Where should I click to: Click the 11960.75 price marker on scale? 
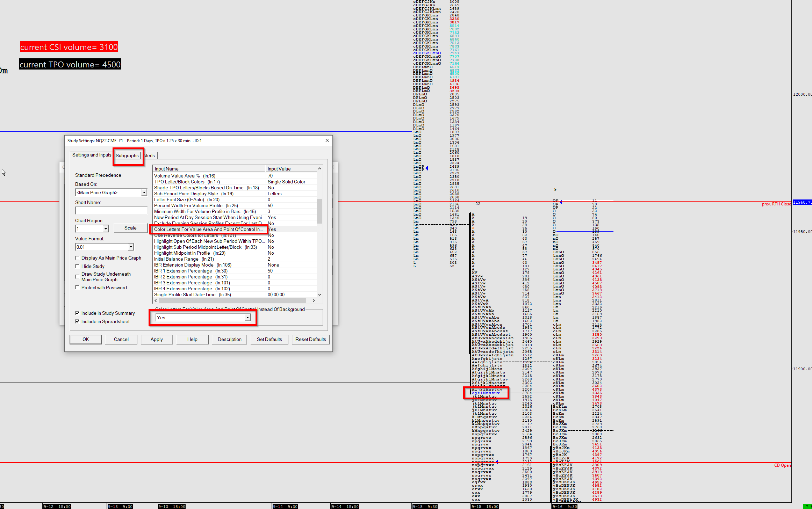(802, 202)
